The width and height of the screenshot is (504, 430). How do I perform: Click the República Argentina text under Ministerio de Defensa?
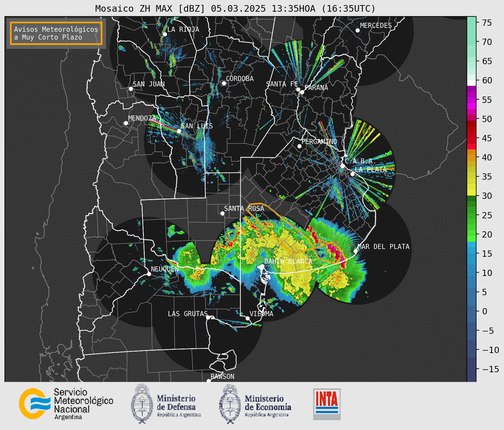click(x=179, y=415)
